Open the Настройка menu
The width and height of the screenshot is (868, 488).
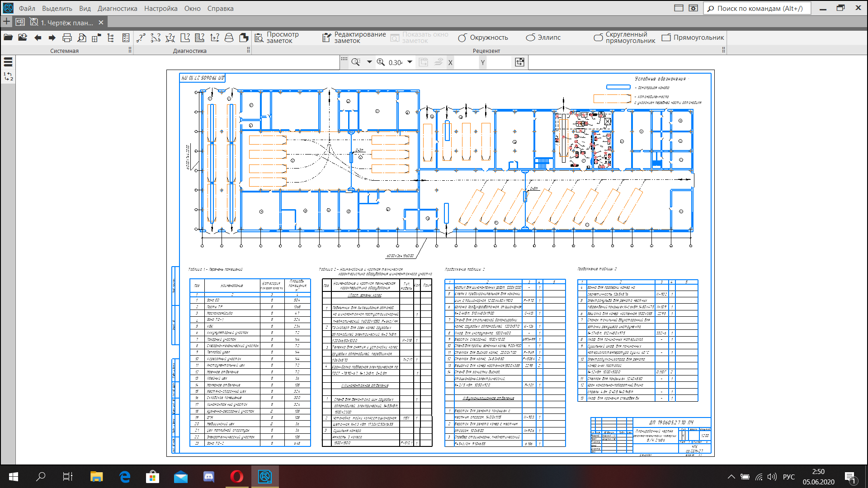click(160, 8)
